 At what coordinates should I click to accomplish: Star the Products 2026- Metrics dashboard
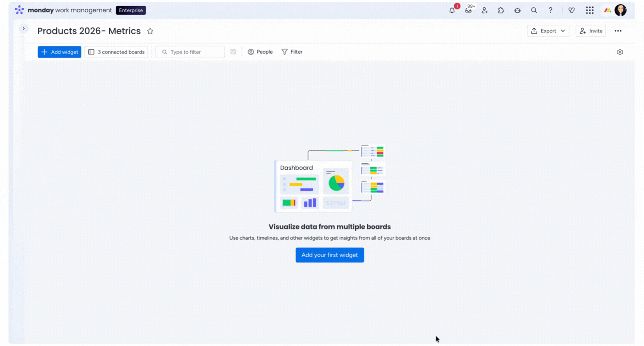tap(150, 31)
